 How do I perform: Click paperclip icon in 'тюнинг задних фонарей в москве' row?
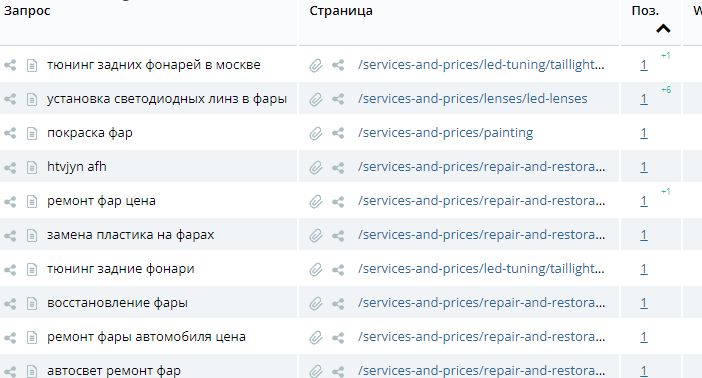[x=316, y=65]
